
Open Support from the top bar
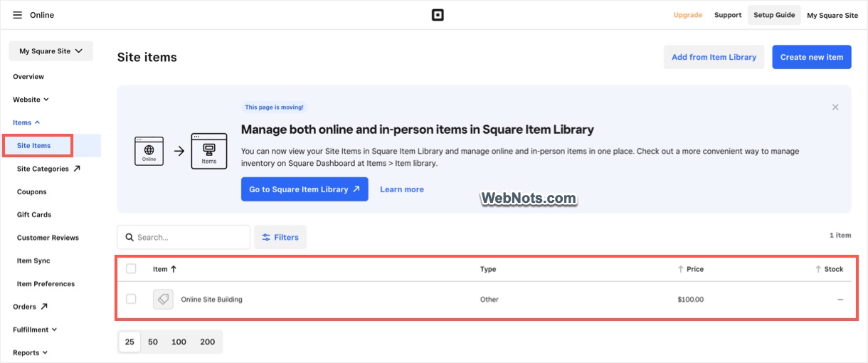coord(728,15)
